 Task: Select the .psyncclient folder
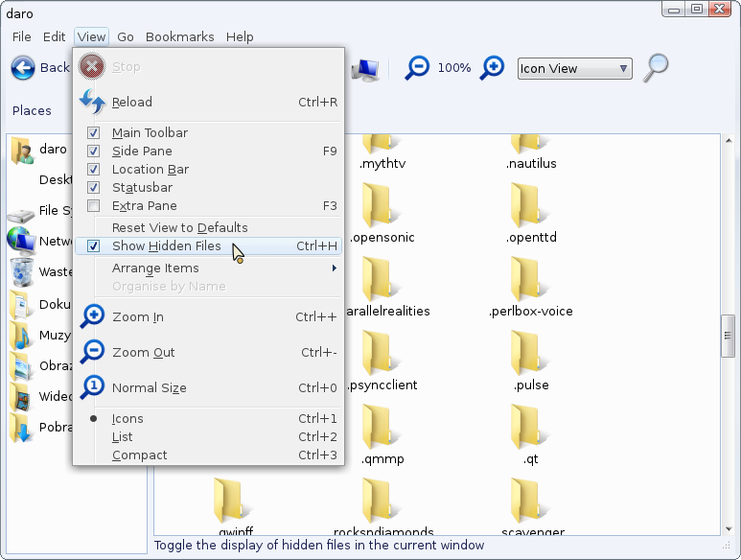coord(382,362)
